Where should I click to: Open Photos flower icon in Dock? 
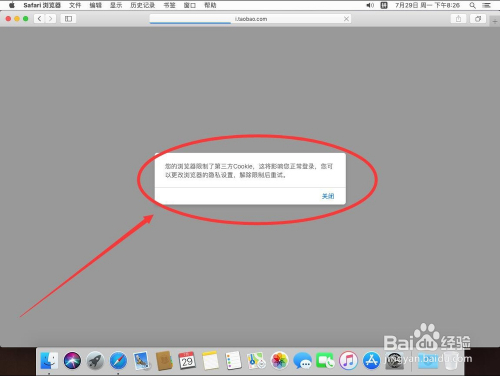pos(279,361)
